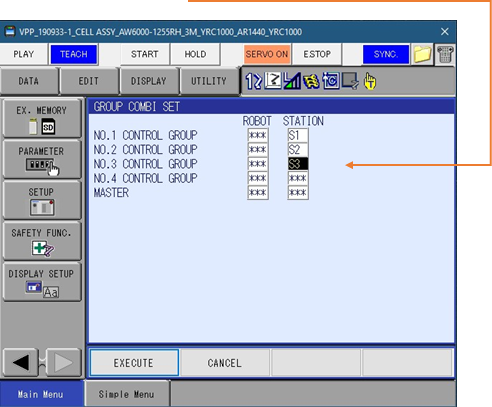Open the UTILITY menu
Screen dimensions: 492x407
pyautogui.click(x=209, y=81)
